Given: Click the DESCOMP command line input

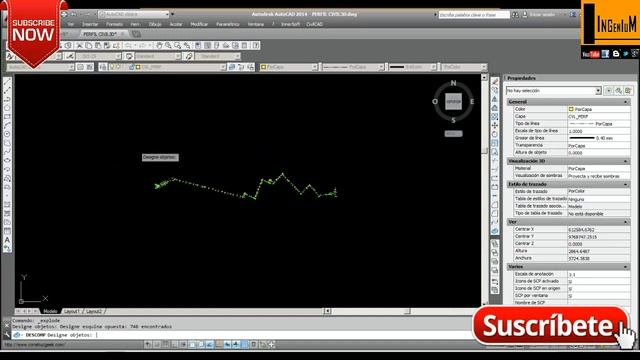Looking at the screenshot, I should click(x=245, y=335).
